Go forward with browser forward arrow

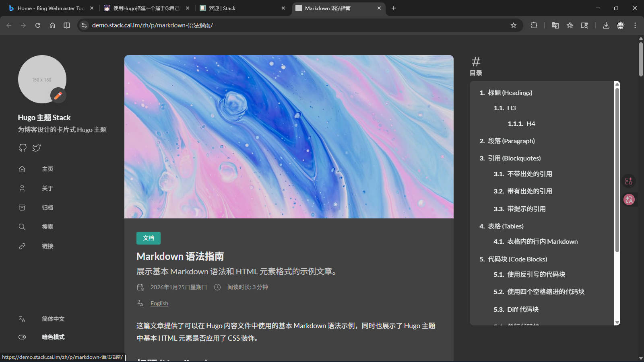(23, 25)
